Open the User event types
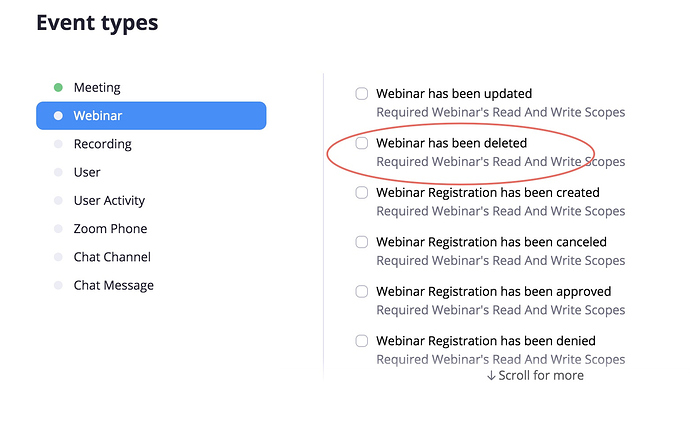Viewport: 690px width, 422px height. tap(87, 172)
